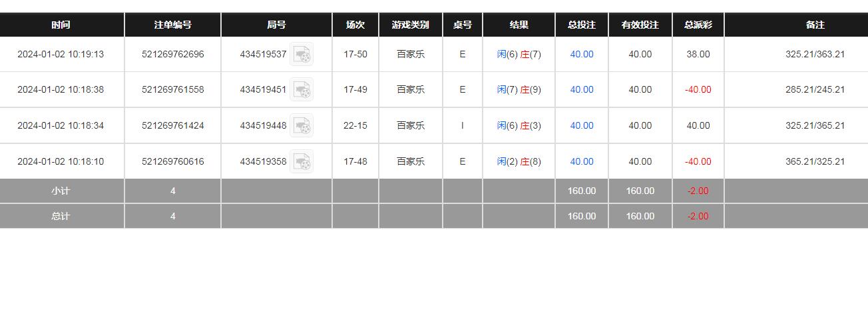Image resolution: width=868 pixels, height=316 pixels.
Task: Select the result 闲(6) 庄(7) cell
Action: tap(519, 55)
